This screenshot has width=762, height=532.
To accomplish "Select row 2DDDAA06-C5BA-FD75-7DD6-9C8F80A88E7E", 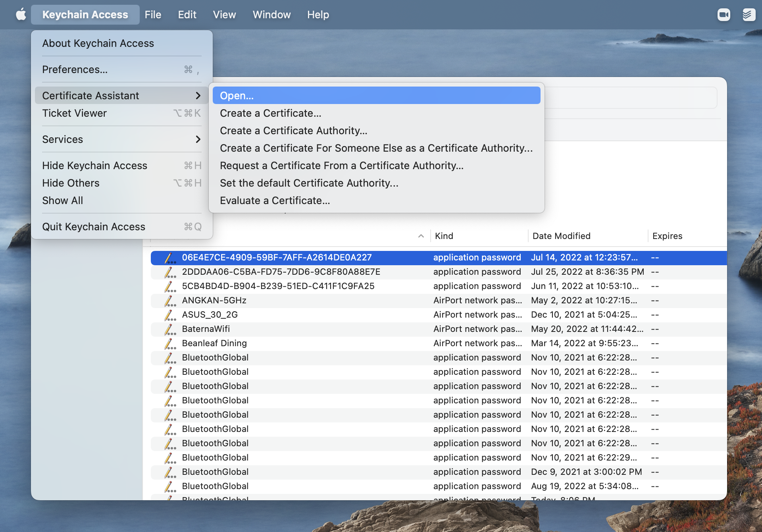I will [x=439, y=272].
